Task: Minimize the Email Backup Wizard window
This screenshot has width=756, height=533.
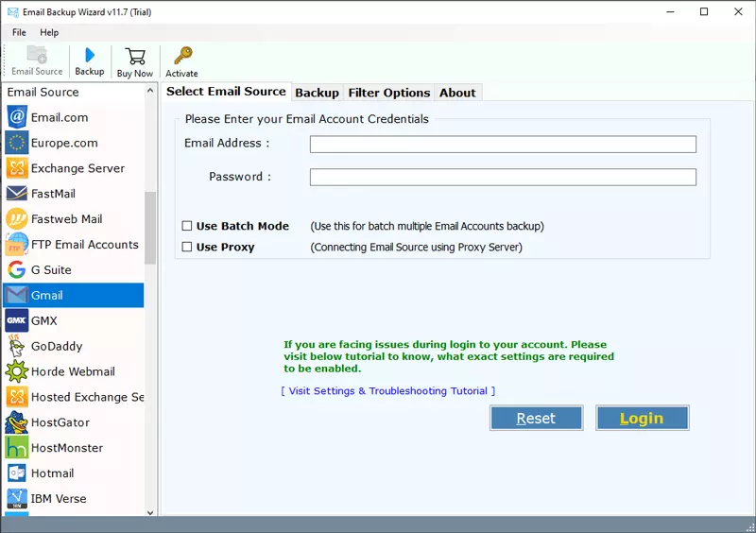Action: click(670, 11)
